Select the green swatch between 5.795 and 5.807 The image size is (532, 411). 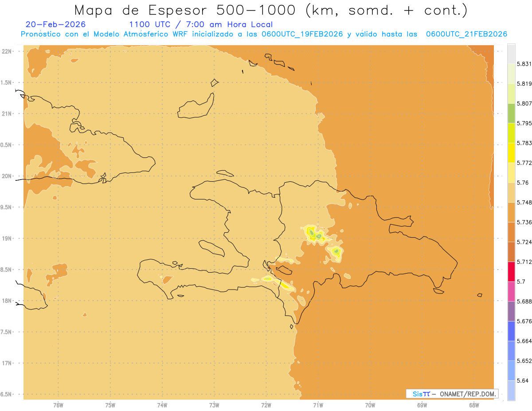(x=511, y=113)
